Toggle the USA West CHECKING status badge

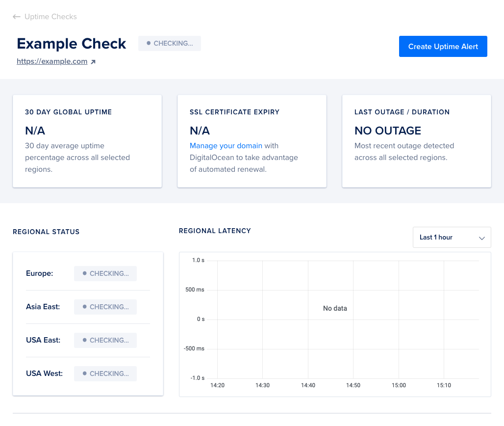tap(105, 373)
